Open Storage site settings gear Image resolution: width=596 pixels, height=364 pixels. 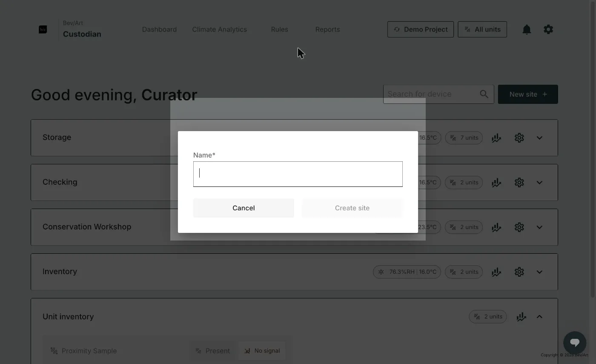pos(519,138)
